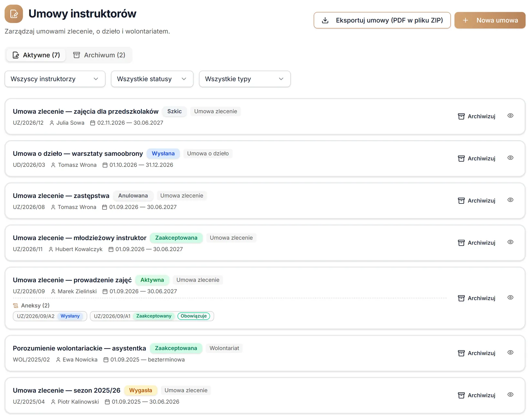
Task: Show details of Hubert Kowalczyk's contract
Action: (510, 242)
